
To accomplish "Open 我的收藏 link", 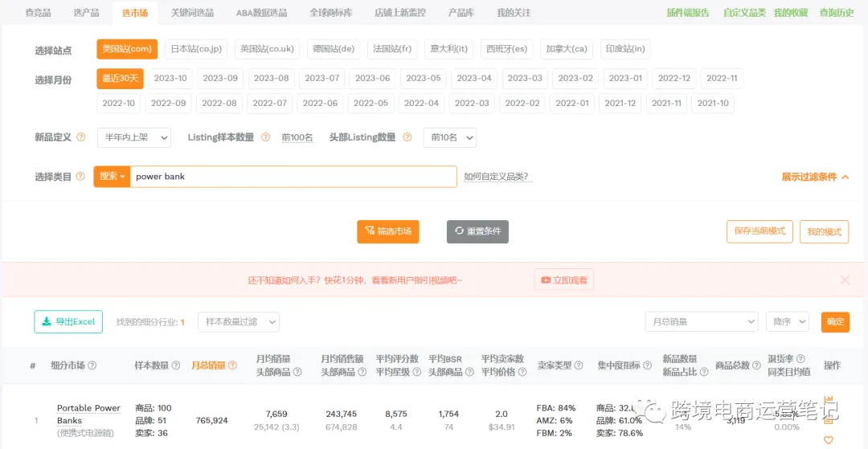I will (791, 13).
